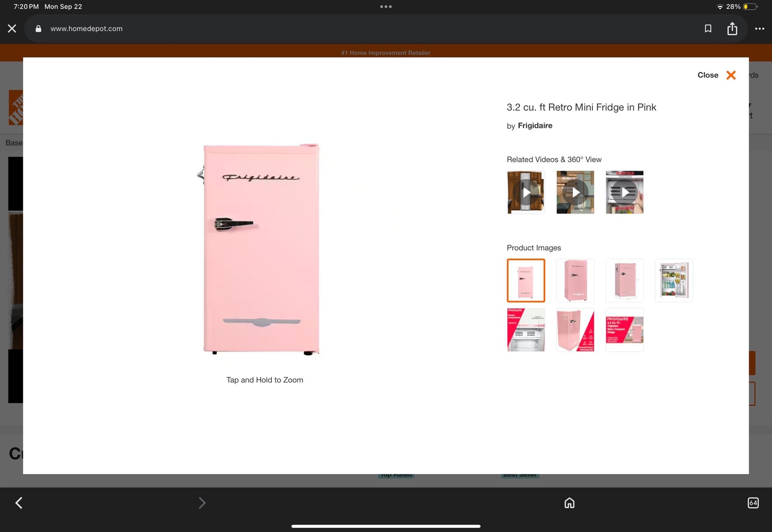Select the open fridge with food thumbnail

[x=674, y=280]
